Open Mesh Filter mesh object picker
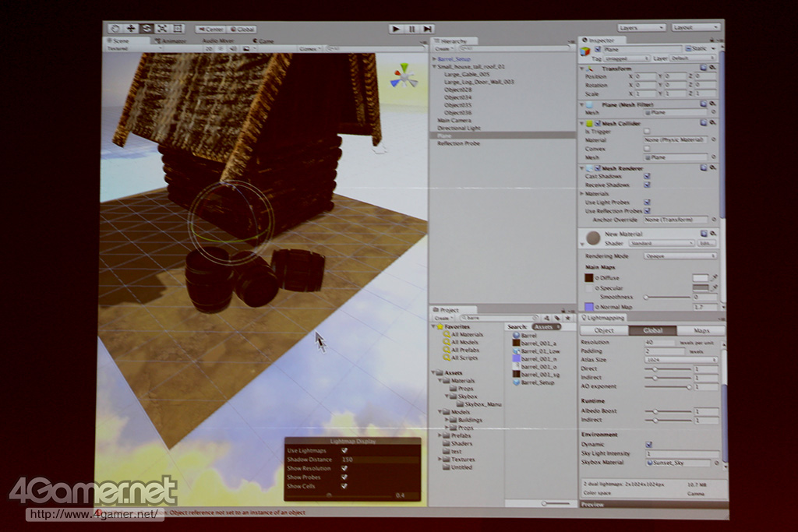This screenshot has width=798, height=532. (x=714, y=112)
